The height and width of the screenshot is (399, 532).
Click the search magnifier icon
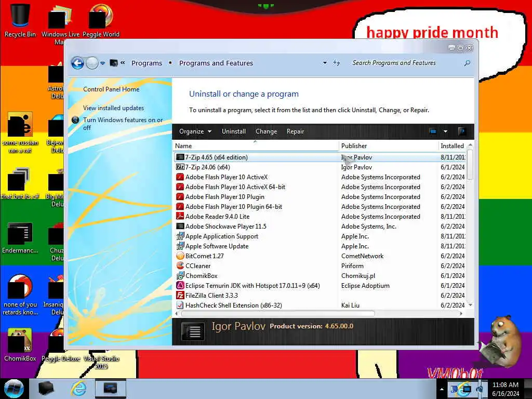point(467,63)
